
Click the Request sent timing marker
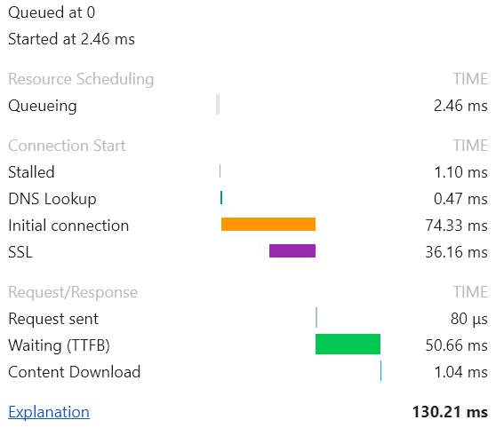pyautogui.click(x=316, y=318)
